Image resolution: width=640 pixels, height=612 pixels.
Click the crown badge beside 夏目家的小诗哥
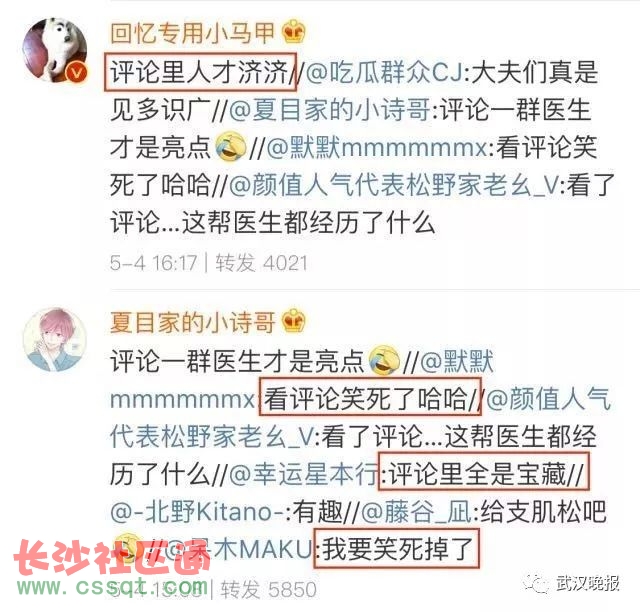click(294, 321)
